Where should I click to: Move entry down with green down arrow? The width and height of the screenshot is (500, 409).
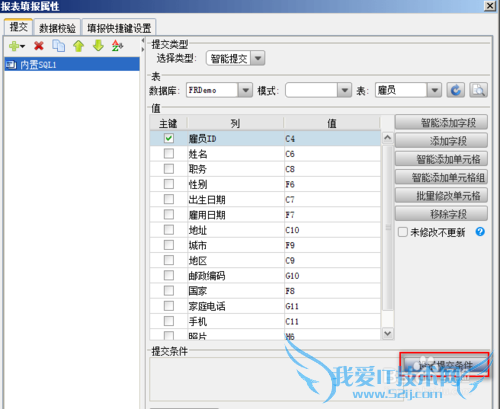pos(98,46)
